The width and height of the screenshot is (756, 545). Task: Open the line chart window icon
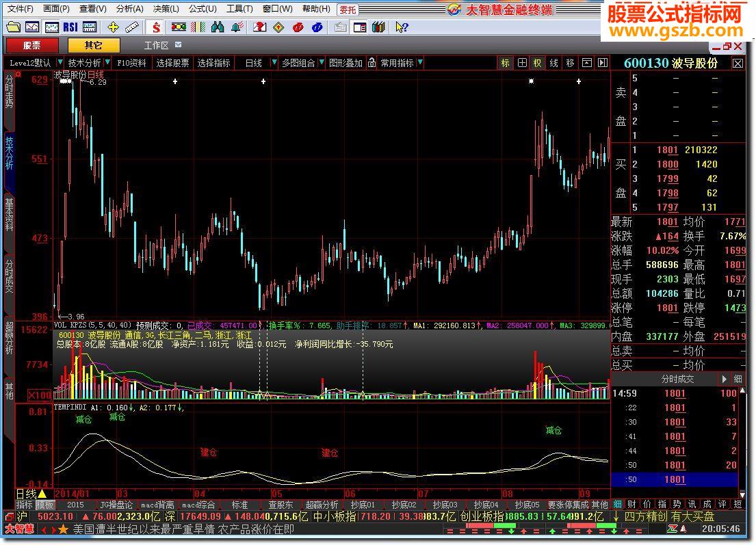[32, 27]
